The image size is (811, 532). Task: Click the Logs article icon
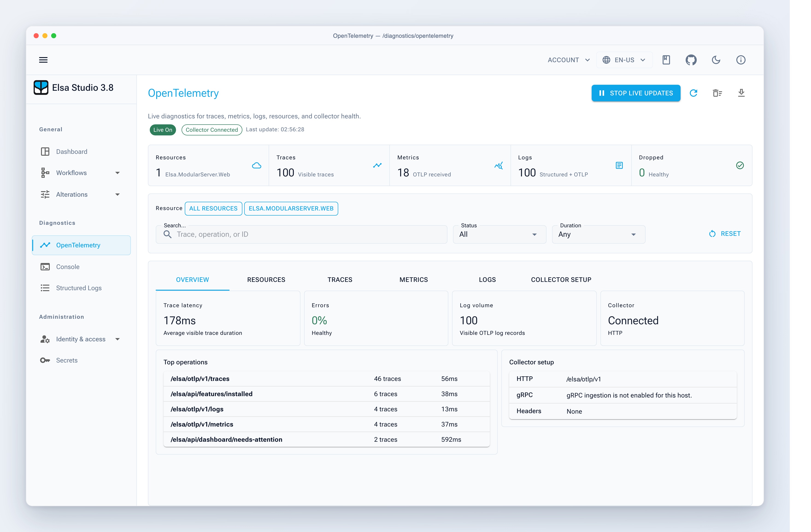pyautogui.click(x=619, y=166)
